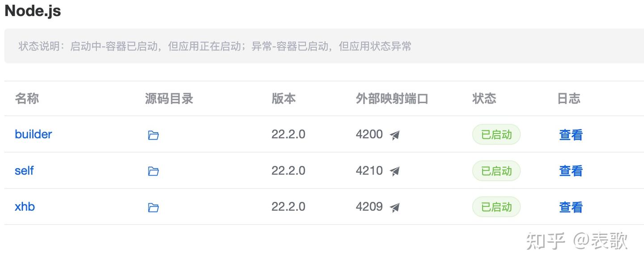Open source folder icon for builder
Viewport: 644px width, 267px height.
pos(153,135)
